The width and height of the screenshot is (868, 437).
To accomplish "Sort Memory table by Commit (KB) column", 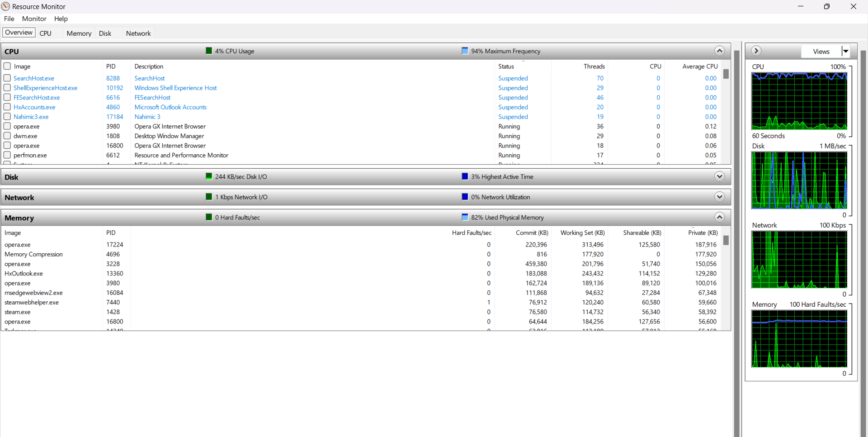I will click(532, 233).
